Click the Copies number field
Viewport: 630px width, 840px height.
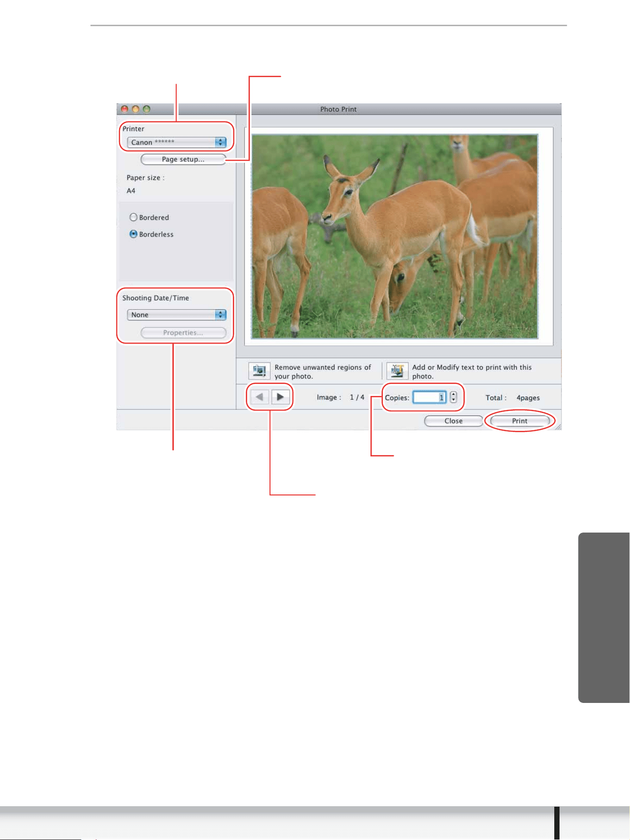coord(430,397)
